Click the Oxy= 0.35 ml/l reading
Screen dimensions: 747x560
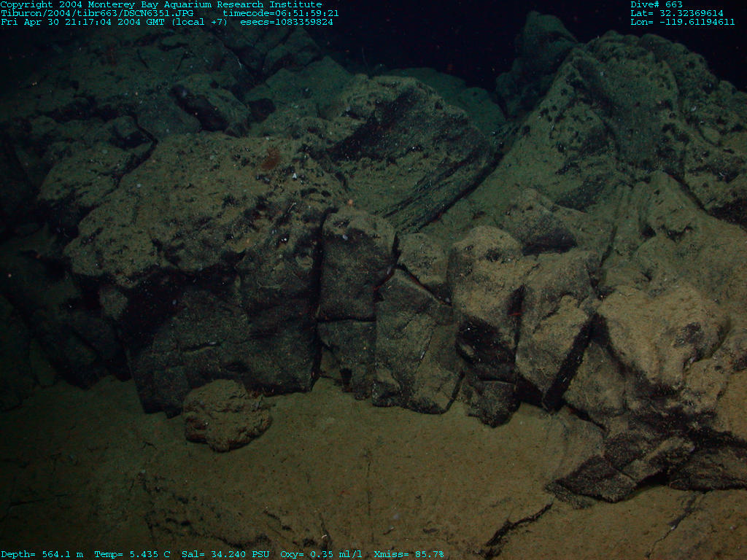tap(321, 554)
